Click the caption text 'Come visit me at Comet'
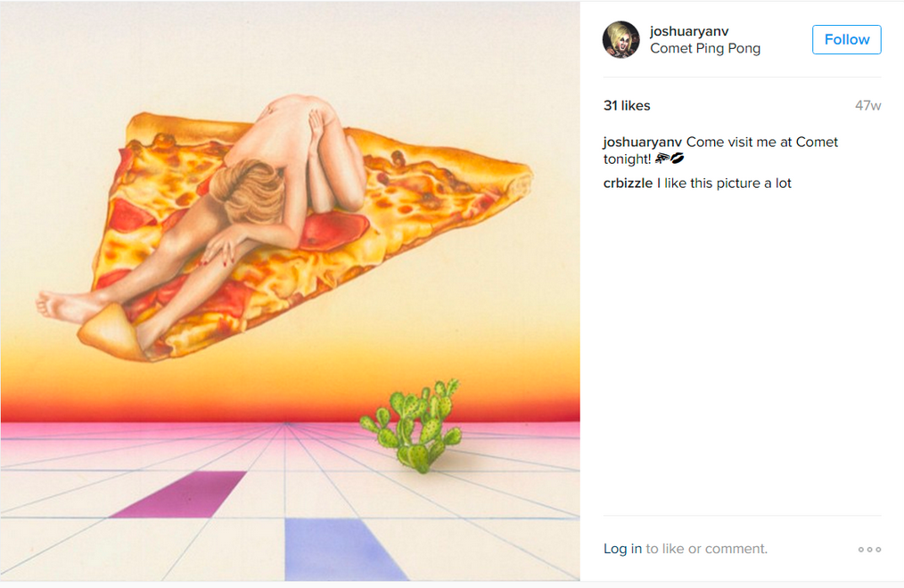The width and height of the screenshot is (904, 588). (761, 142)
